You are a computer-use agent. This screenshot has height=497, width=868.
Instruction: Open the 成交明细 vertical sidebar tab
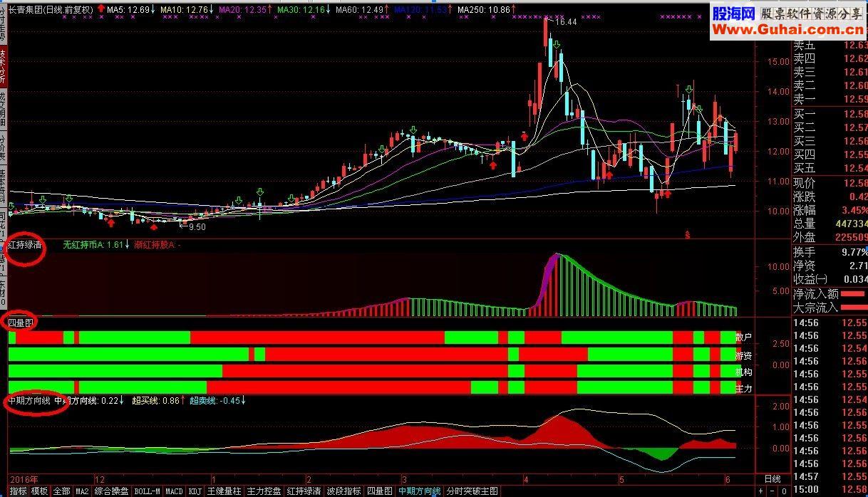3,109
